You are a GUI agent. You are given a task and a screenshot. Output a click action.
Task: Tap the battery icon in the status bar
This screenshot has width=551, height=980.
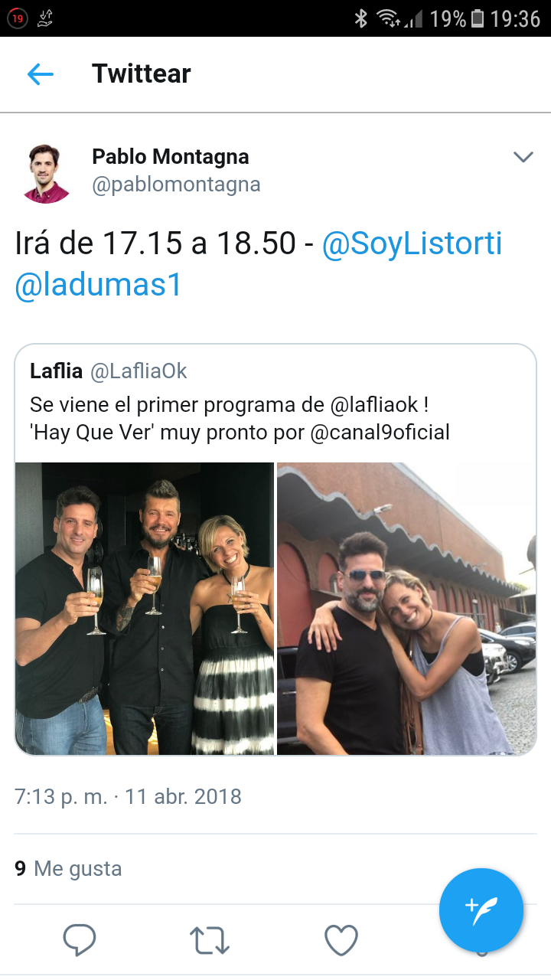(478, 18)
